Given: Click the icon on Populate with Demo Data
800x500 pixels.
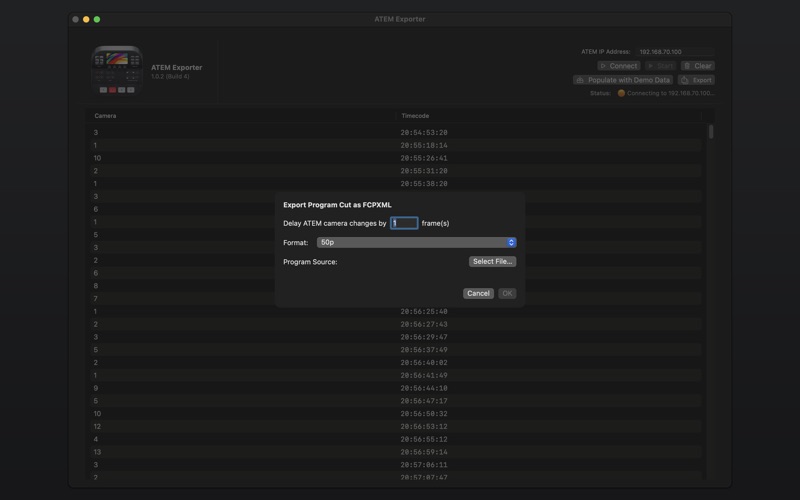Looking at the screenshot, I should pos(580,80).
